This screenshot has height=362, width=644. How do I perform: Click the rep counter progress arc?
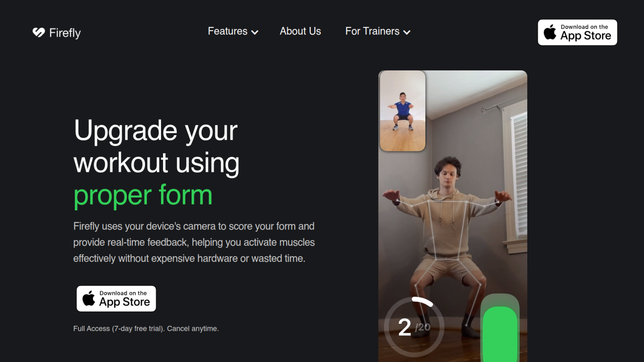423,301
